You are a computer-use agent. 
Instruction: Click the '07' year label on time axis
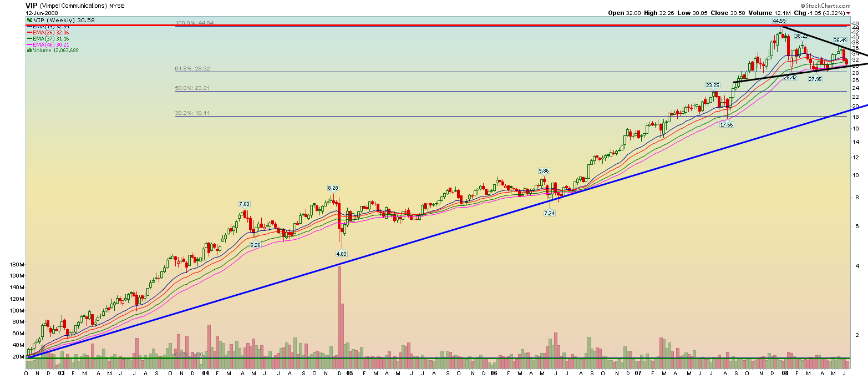click(x=639, y=374)
